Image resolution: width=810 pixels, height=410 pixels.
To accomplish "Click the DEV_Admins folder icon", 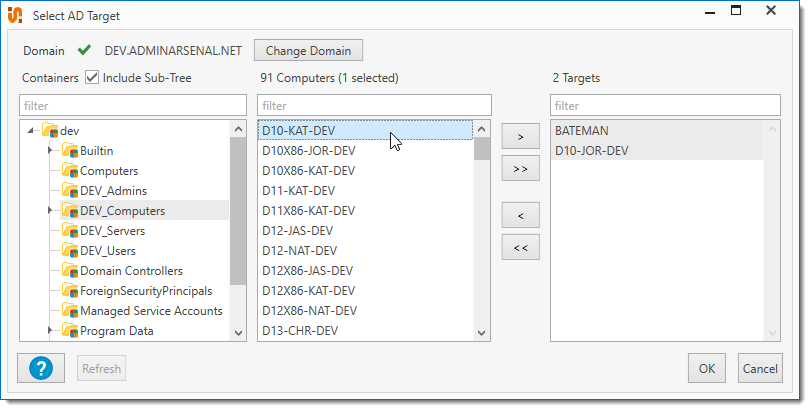I will [x=69, y=190].
